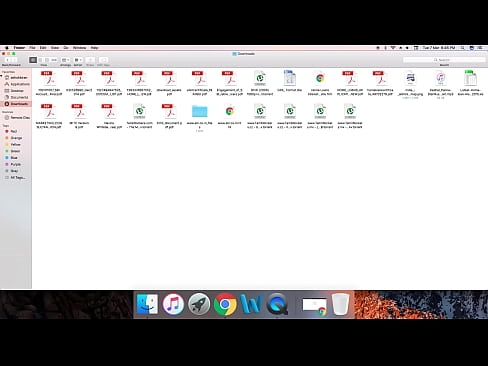The image size is (488, 366).
Task: Open Chrome from the Dock
Action: coord(225,304)
